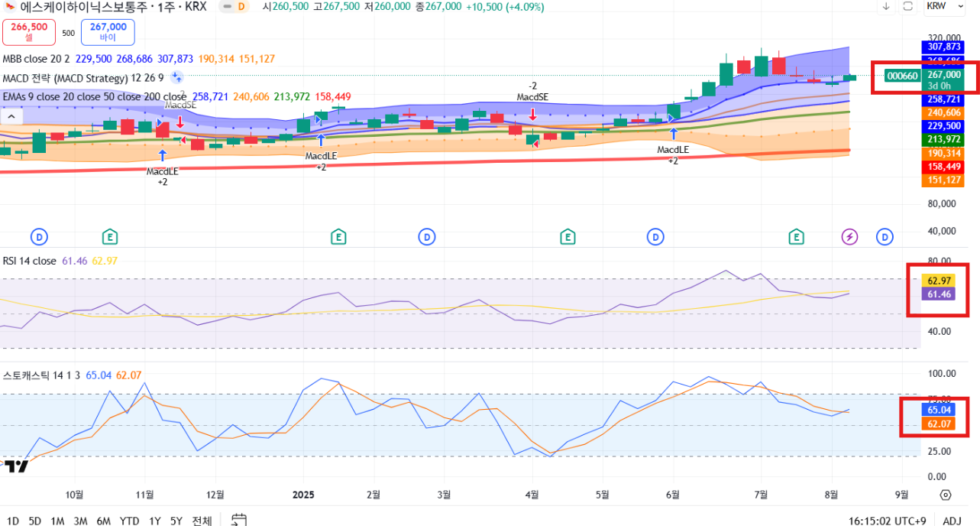Click the 267,000 buy button
This screenshot has width=980, height=526.
point(108,32)
